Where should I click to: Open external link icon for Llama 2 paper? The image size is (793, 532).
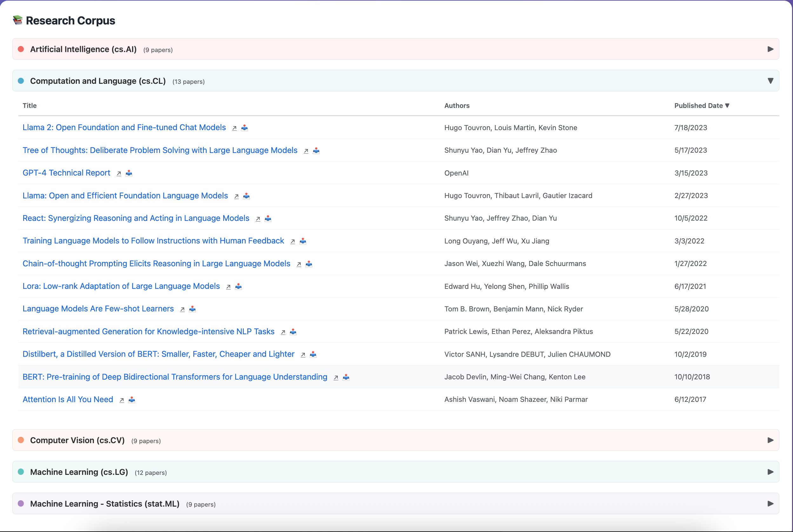pyautogui.click(x=234, y=128)
